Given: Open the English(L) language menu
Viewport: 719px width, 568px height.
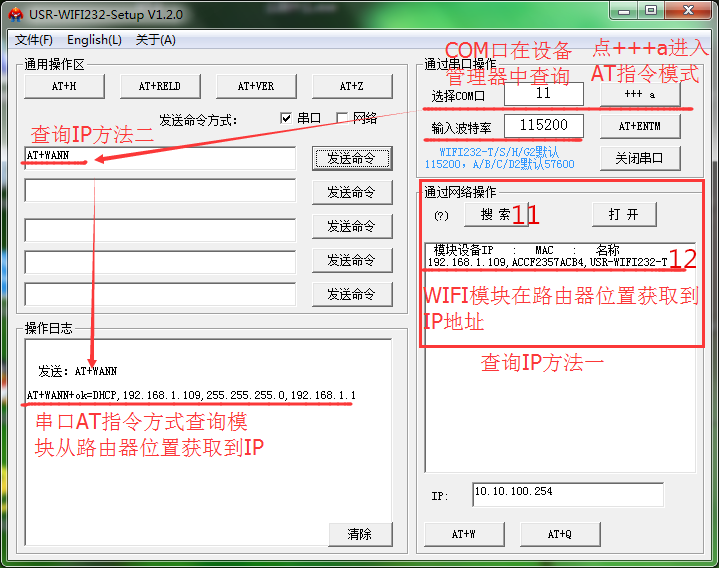Looking at the screenshot, I should click(94, 40).
